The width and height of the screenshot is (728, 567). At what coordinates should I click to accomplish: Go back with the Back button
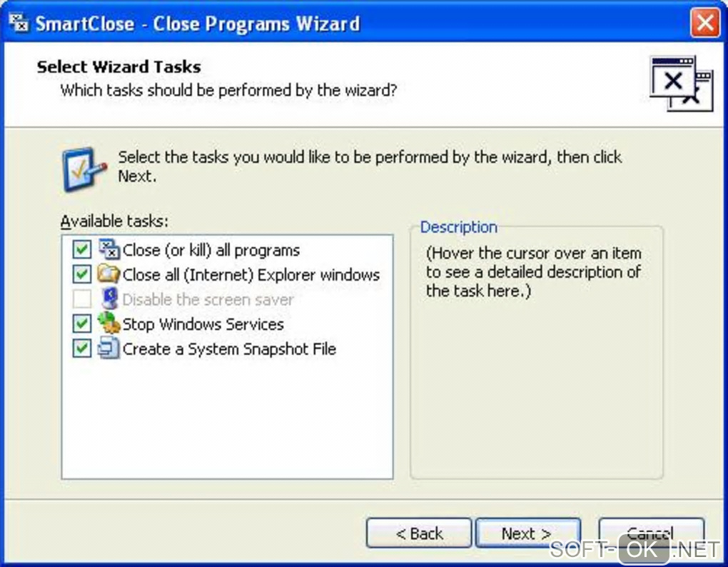click(x=419, y=533)
